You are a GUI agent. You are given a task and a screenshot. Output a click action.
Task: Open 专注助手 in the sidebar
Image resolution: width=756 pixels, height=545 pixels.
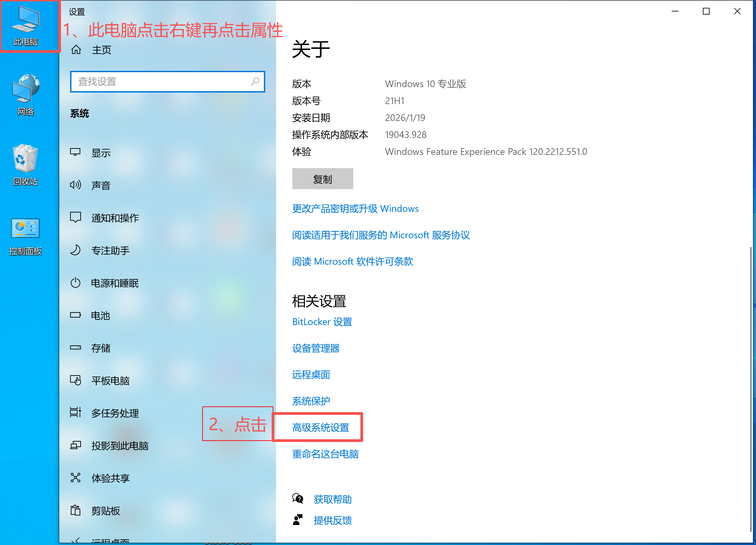point(110,250)
